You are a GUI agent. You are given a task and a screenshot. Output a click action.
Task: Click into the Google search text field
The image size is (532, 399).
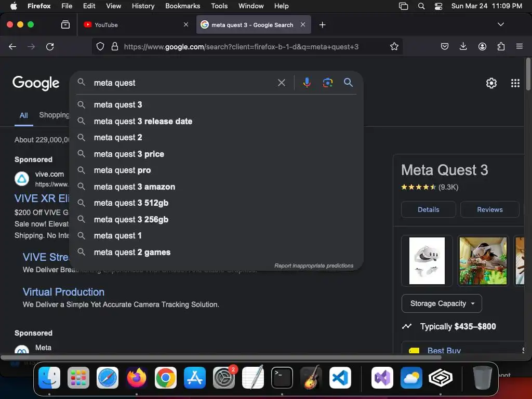click(x=183, y=83)
